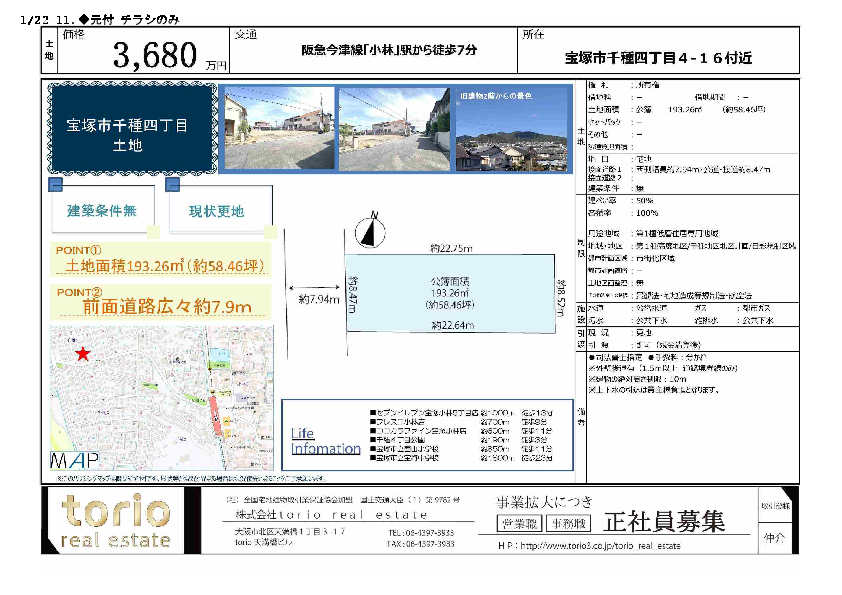Click the blue square above 建築条件無

[x=56, y=186]
